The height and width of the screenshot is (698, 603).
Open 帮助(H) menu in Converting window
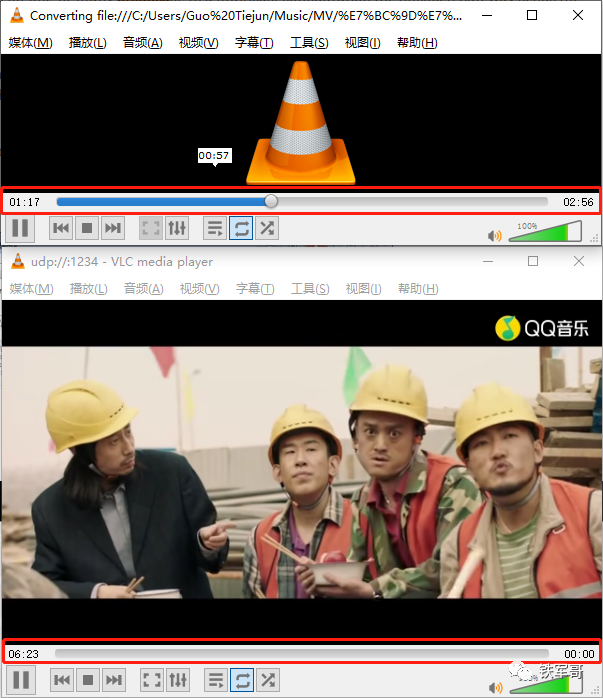point(417,43)
